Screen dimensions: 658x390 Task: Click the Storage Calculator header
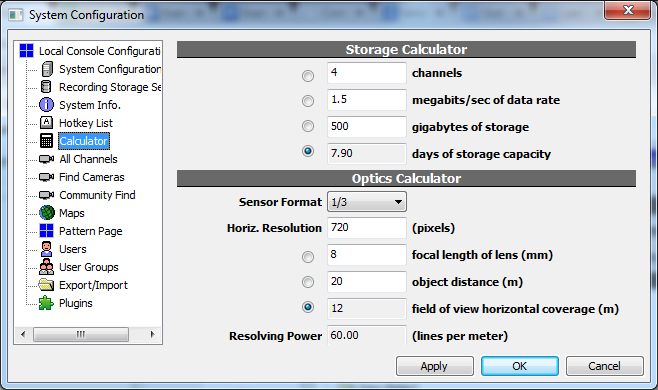(406, 50)
